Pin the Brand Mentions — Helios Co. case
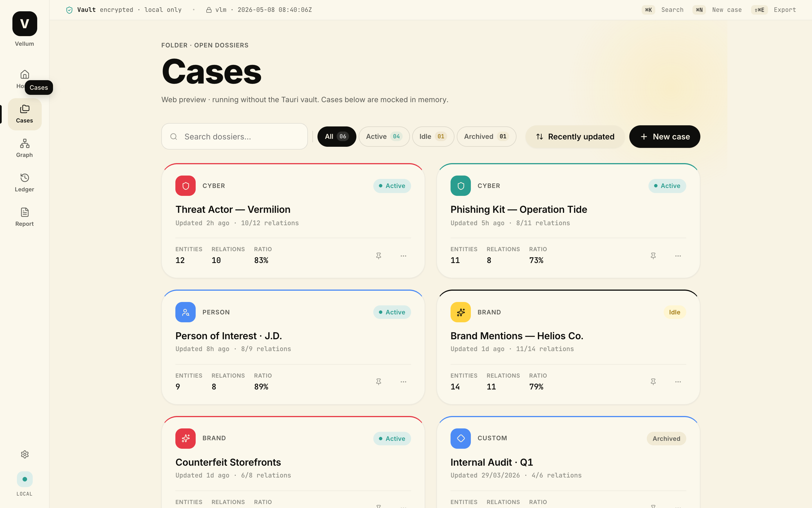 (653, 382)
